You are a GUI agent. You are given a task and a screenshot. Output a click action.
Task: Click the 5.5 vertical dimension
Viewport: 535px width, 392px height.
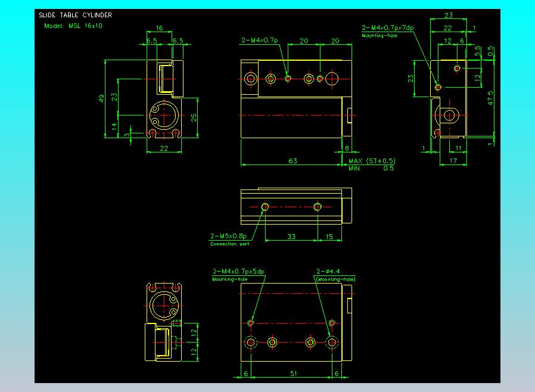(x=478, y=51)
